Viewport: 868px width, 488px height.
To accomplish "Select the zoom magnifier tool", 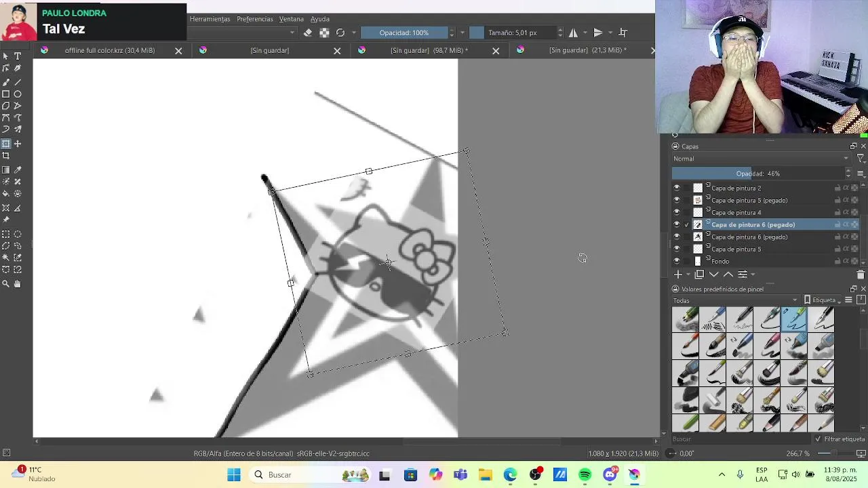I will pos(6,284).
